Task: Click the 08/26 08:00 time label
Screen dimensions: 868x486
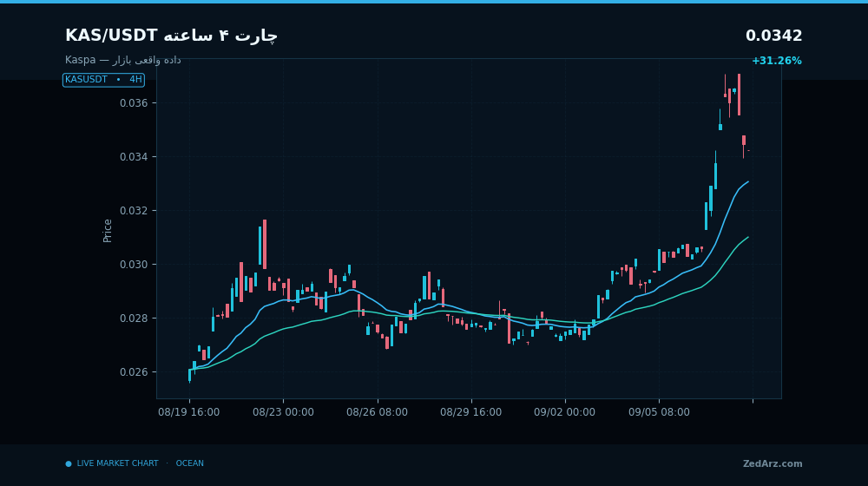Action: point(377,412)
